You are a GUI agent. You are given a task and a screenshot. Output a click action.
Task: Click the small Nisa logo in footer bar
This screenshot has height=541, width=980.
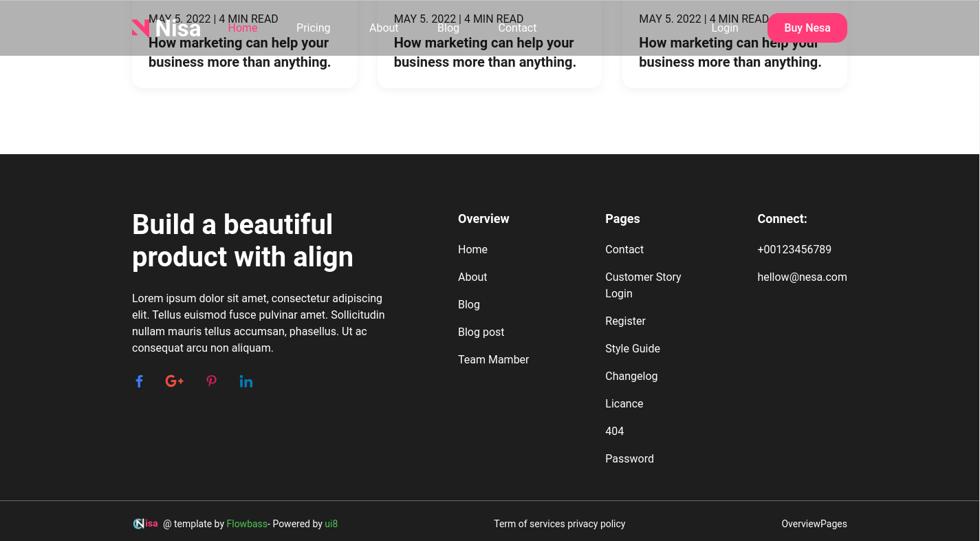[x=146, y=524]
